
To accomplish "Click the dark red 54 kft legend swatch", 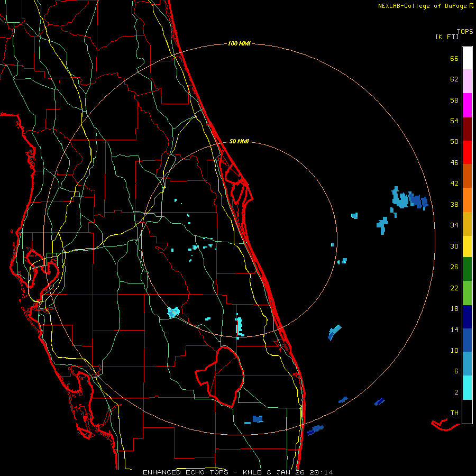I will (467, 129).
